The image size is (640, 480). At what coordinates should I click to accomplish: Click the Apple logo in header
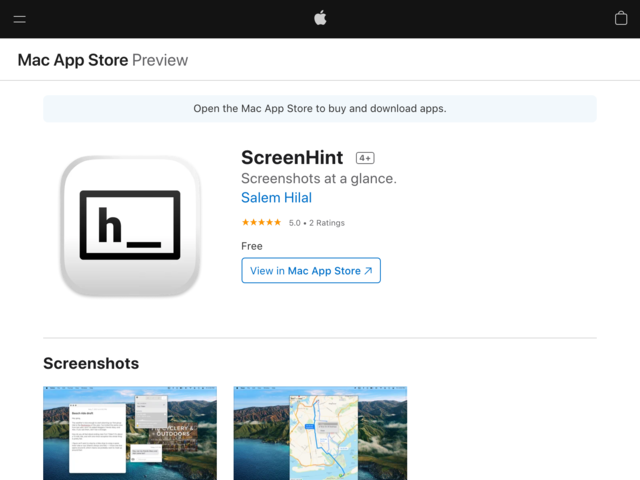(320, 18)
